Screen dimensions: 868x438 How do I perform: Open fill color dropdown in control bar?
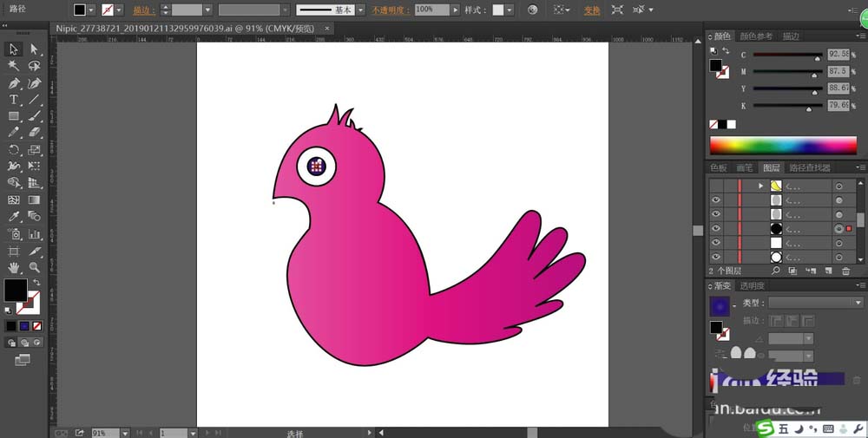[91, 10]
